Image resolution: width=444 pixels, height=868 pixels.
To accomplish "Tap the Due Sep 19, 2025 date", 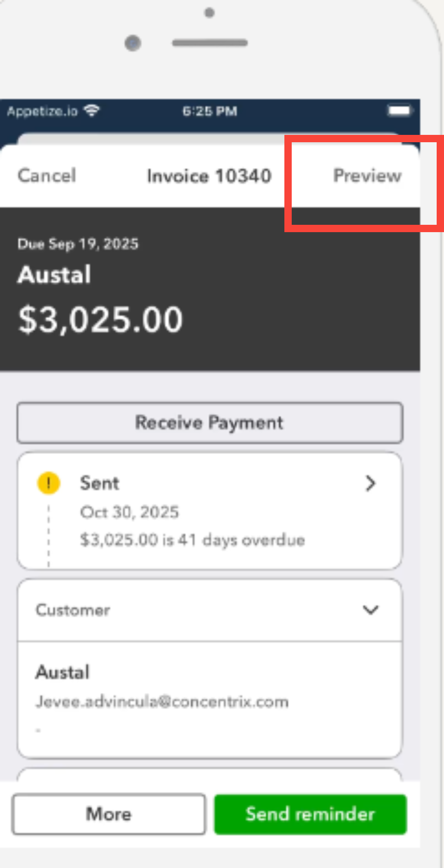I will tap(78, 244).
